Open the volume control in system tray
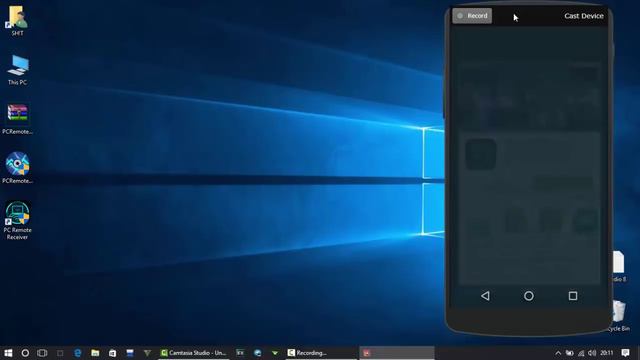 pos(592,353)
